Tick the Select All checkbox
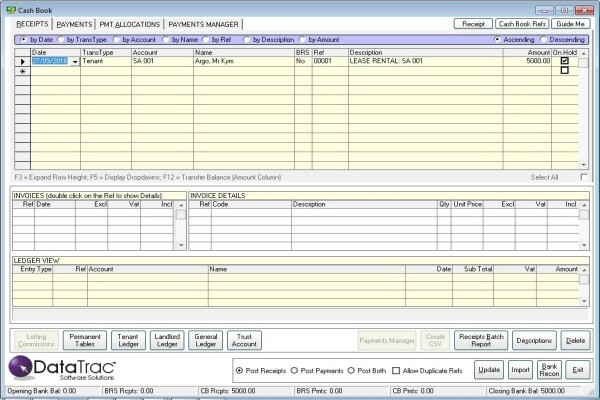 click(584, 176)
